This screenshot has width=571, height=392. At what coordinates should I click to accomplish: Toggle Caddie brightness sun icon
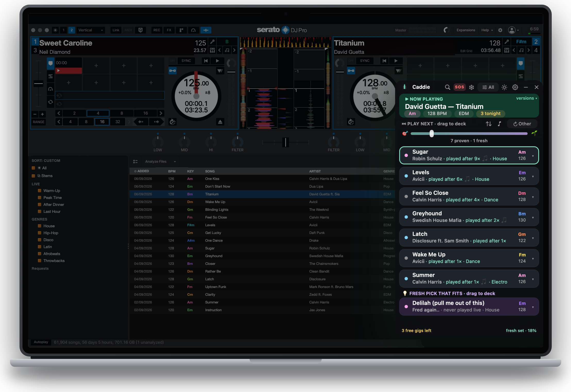(504, 87)
